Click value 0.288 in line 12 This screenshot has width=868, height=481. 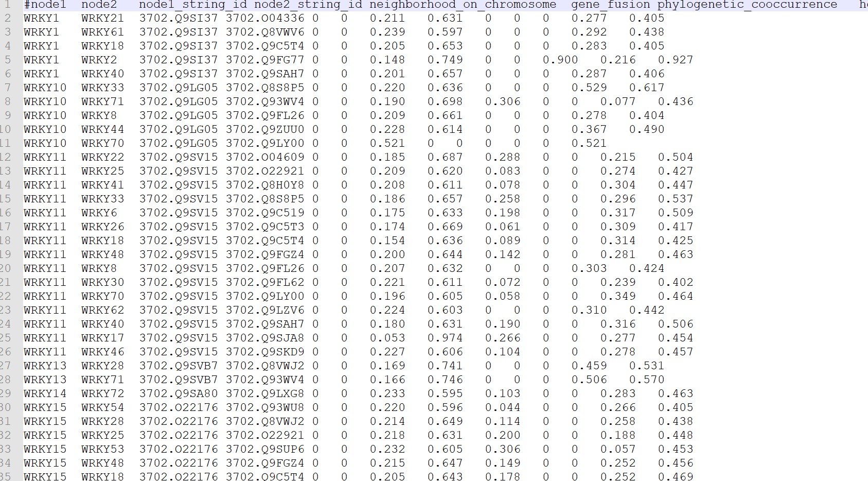pyautogui.click(x=503, y=157)
